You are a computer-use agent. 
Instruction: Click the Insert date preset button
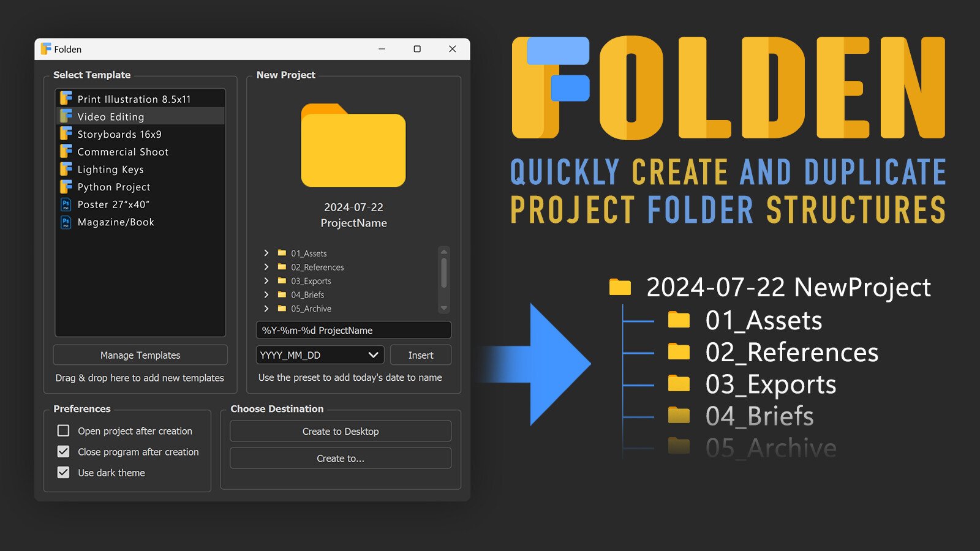(x=421, y=355)
